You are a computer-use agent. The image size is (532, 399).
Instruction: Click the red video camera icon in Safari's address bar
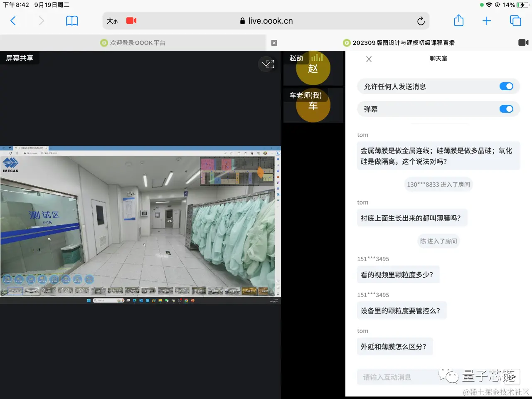(131, 20)
